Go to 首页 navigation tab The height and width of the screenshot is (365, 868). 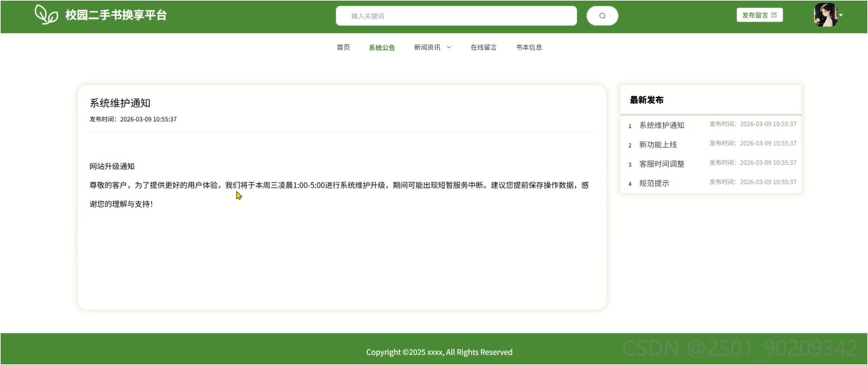click(344, 47)
